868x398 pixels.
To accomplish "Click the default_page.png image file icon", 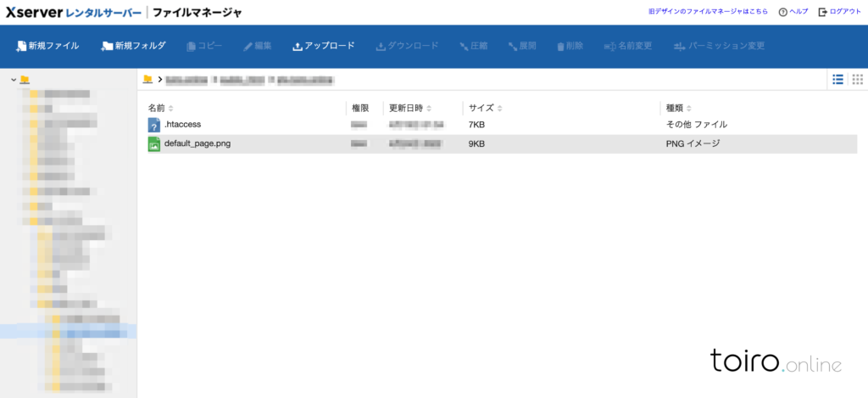I will click(x=153, y=144).
